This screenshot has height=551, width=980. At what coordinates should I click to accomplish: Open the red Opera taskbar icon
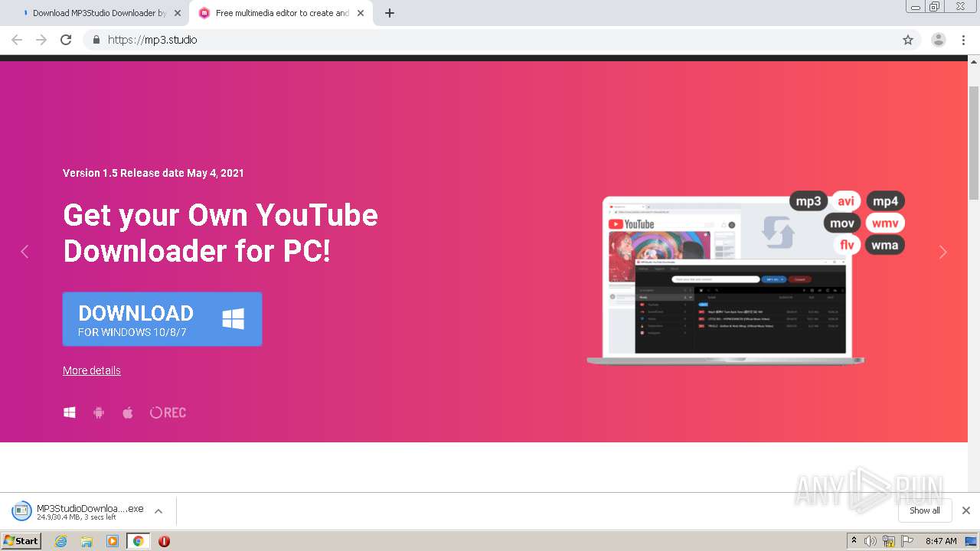tap(164, 541)
